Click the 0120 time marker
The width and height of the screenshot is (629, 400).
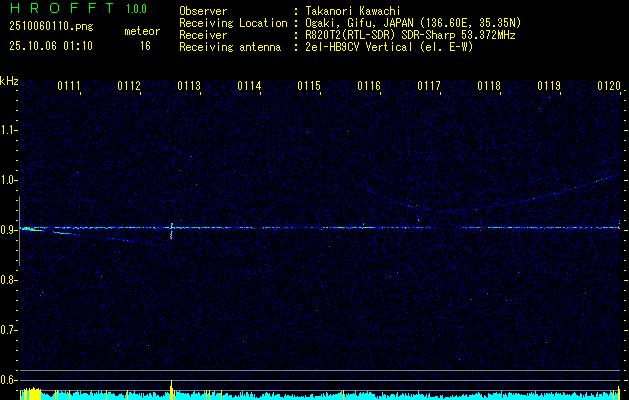point(609,85)
